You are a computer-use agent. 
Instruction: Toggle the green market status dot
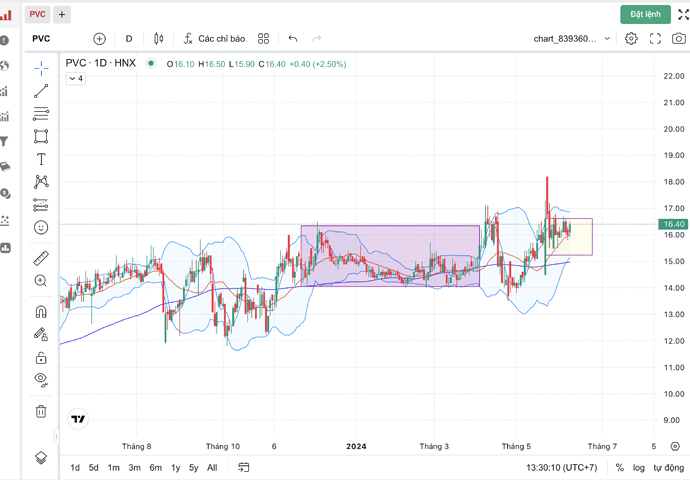point(151,63)
